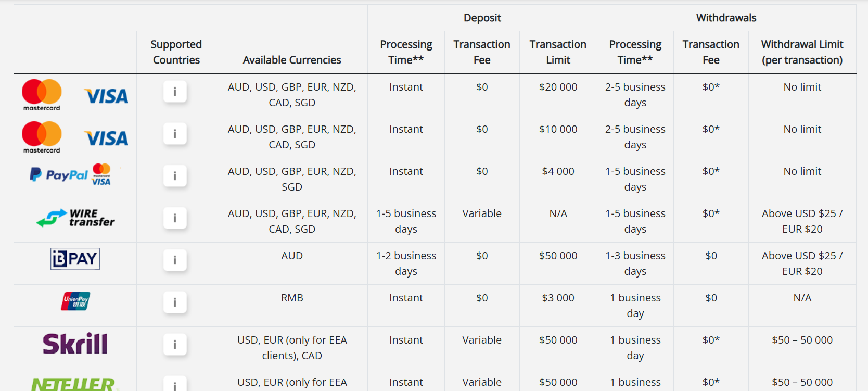Show supported countries info for BPAY

[175, 260]
